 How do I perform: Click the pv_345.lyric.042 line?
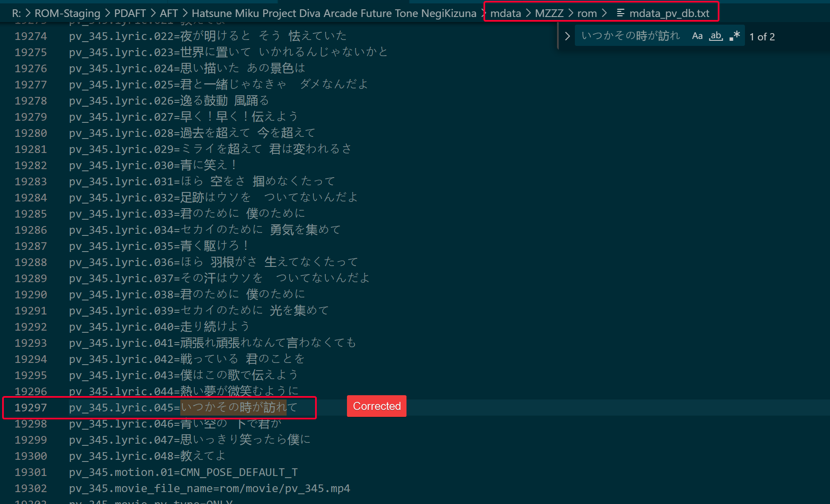187,359
